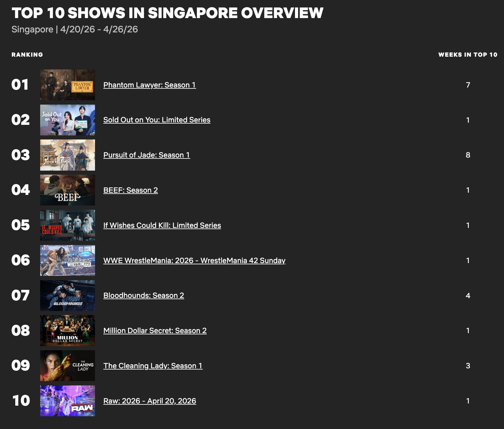Select the WWE Raw poster thumbnail

[68, 401]
